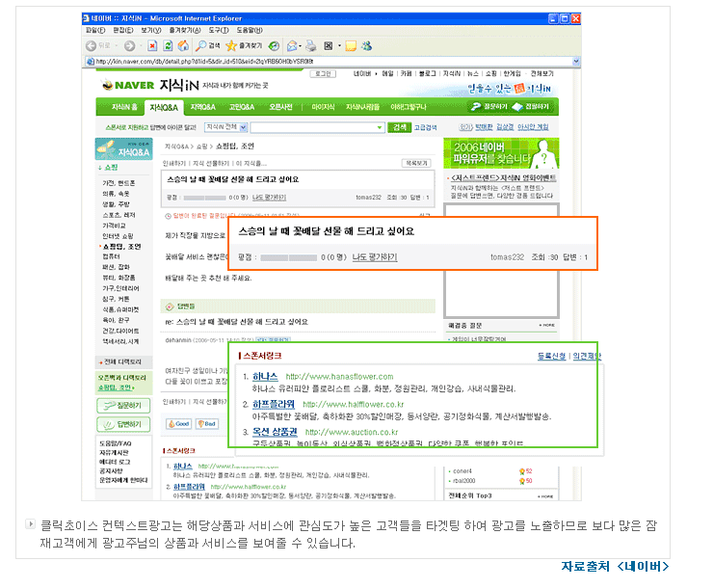Screen dimensions: 713x588
Task: Open dropdown arrow next to Edit icon
Action: (x=339, y=46)
